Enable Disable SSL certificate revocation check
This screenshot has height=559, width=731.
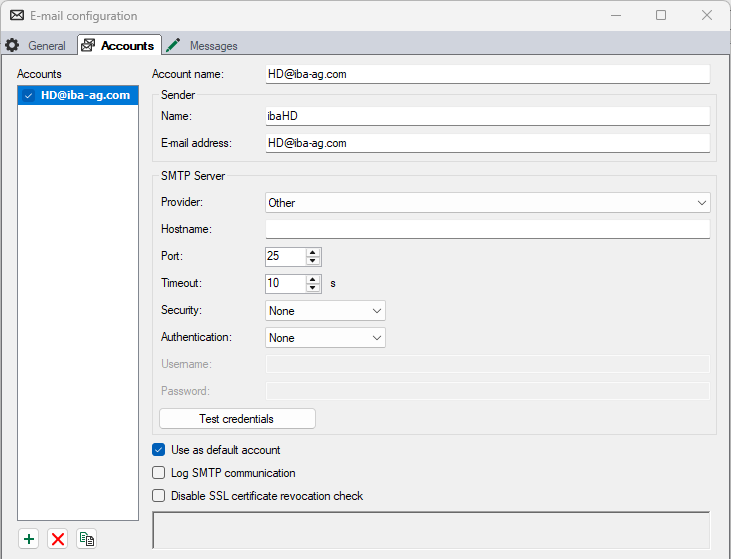pyautogui.click(x=158, y=495)
